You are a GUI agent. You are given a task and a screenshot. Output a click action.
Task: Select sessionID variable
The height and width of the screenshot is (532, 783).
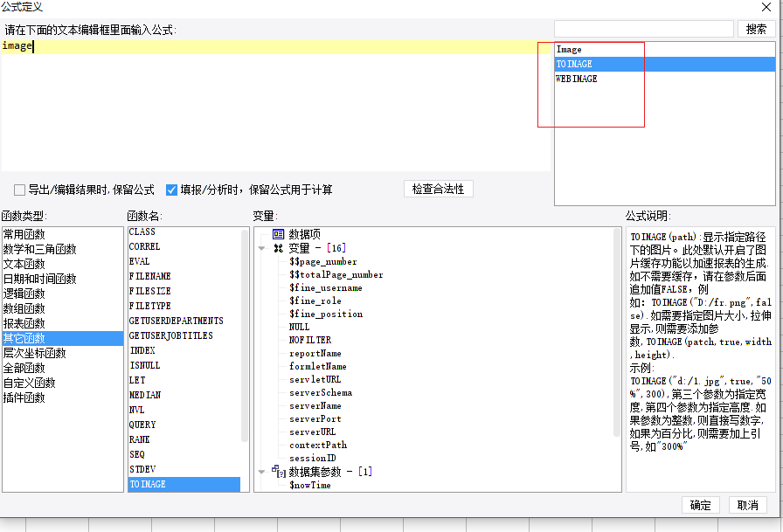tap(313, 458)
